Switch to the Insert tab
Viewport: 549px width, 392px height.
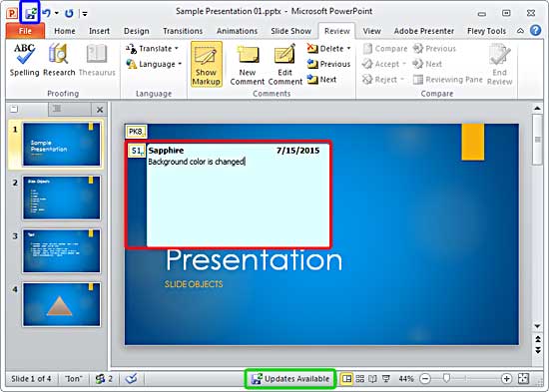(99, 31)
